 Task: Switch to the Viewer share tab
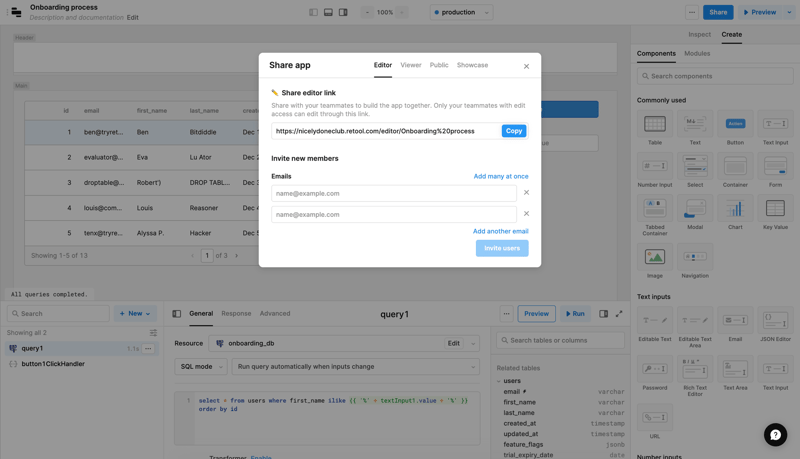pyautogui.click(x=411, y=65)
